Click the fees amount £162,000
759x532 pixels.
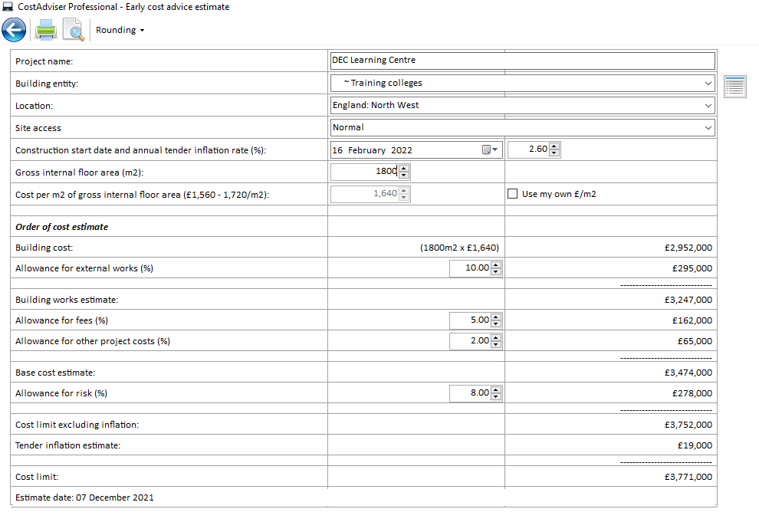[x=692, y=320]
